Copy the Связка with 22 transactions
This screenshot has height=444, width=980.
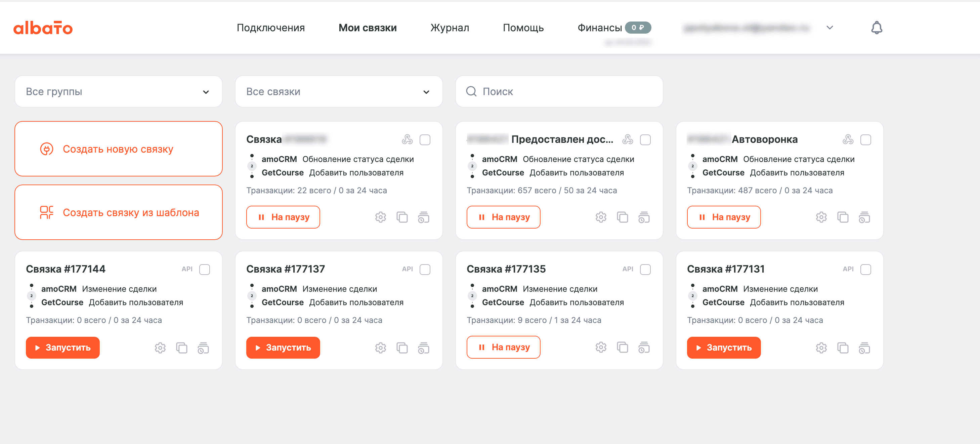click(x=402, y=217)
